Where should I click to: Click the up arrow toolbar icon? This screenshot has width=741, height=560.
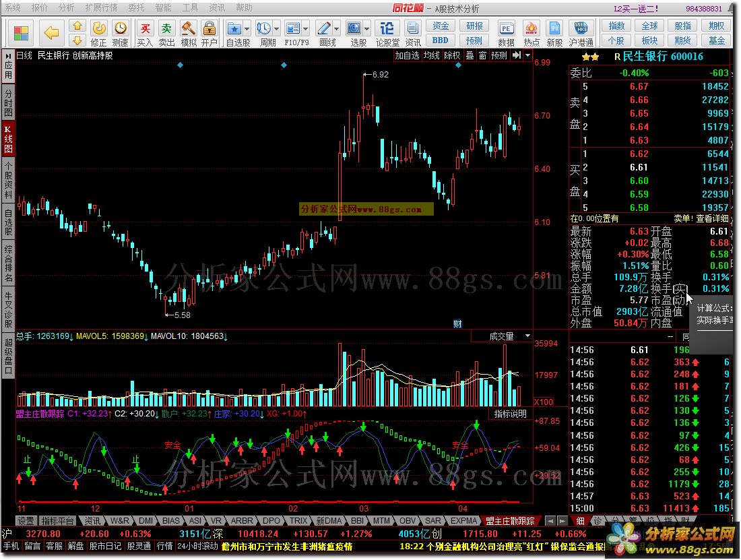pos(77,26)
